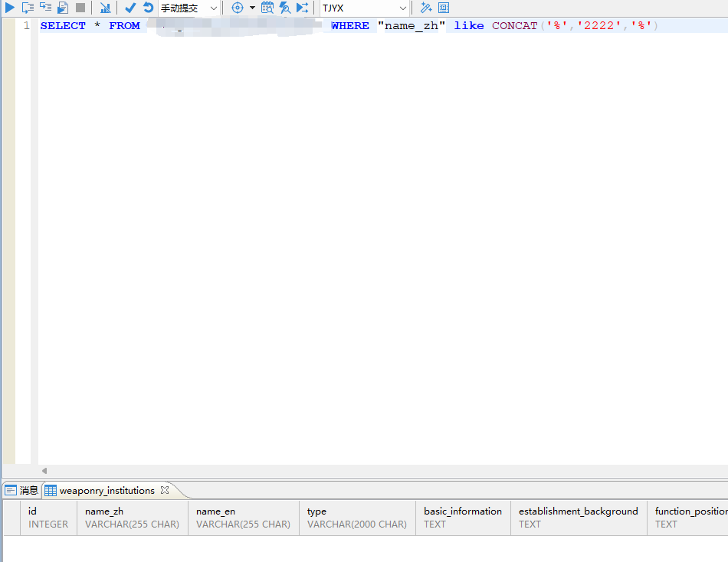Commit the transaction with the checkmark icon
Screen dimensions: 728x562
(x=130, y=8)
